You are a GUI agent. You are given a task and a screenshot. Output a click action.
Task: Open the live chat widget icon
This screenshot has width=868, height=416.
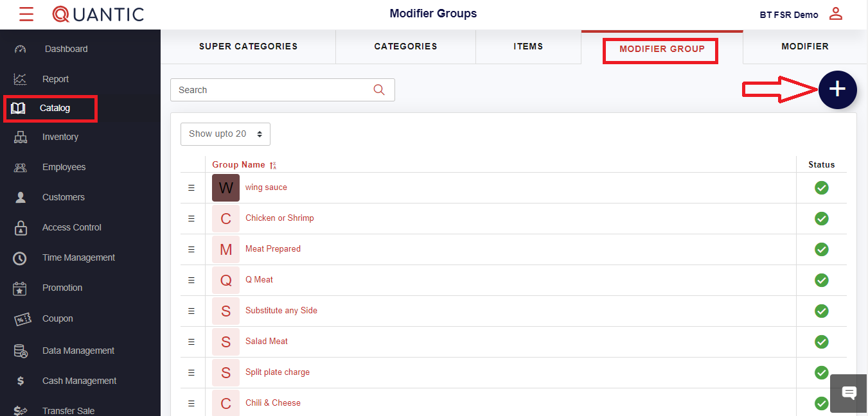(849, 393)
